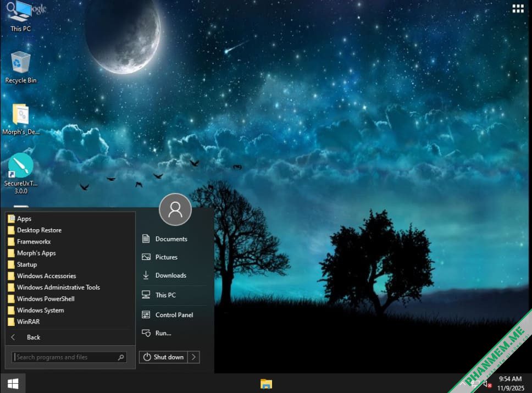Expand the Morph's Apps folder
This screenshot has width=532, height=393.
coord(70,253)
